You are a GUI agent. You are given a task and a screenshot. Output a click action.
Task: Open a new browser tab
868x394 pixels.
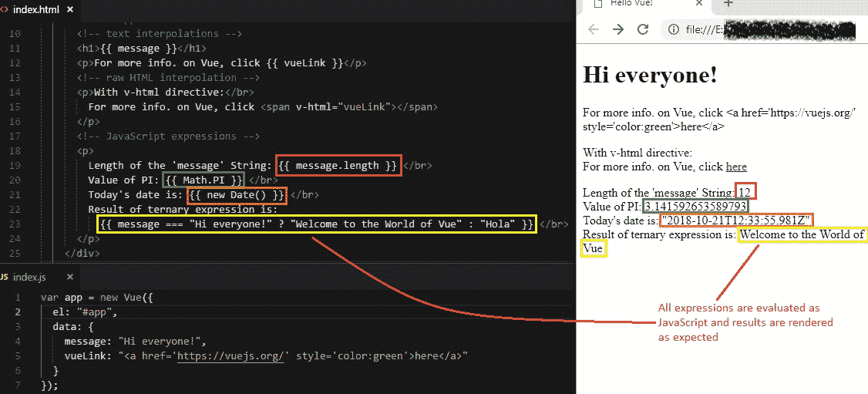(728, 4)
